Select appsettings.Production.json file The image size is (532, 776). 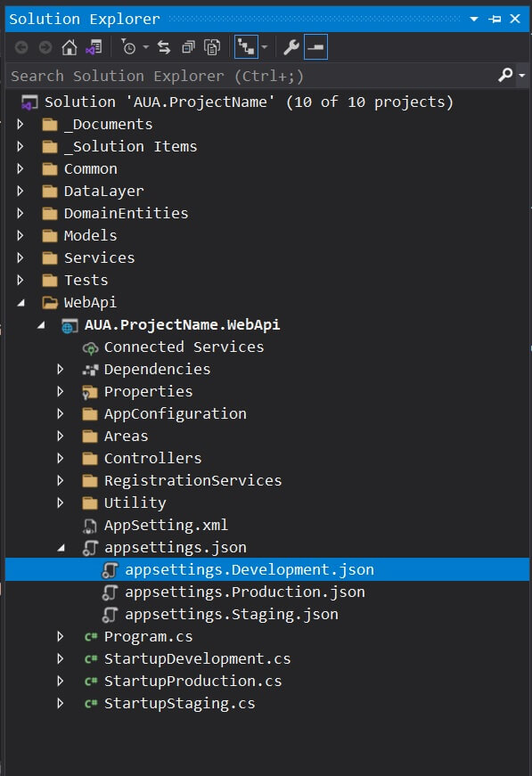[245, 592]
